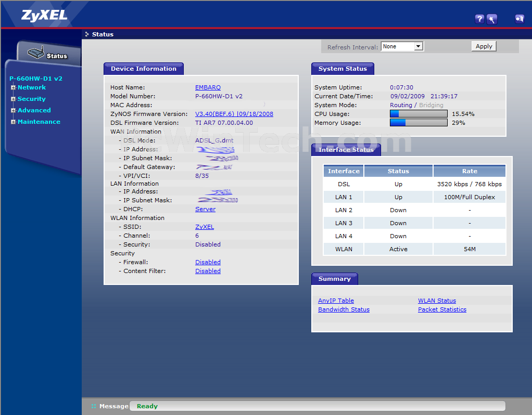This screenshot has width=532, height=415.
Task: Open the ZyNOS firmware version link
Action: coord(234,114)
